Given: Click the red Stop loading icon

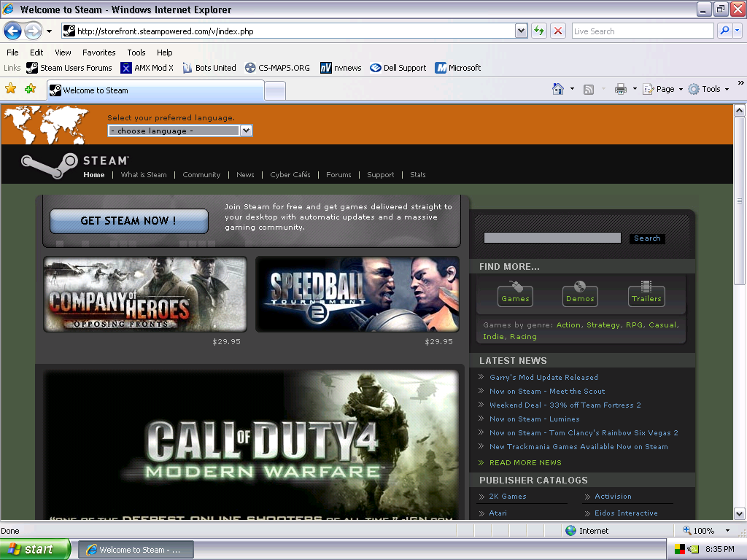Looking at the screenshot, I should [x=558, y=31].
